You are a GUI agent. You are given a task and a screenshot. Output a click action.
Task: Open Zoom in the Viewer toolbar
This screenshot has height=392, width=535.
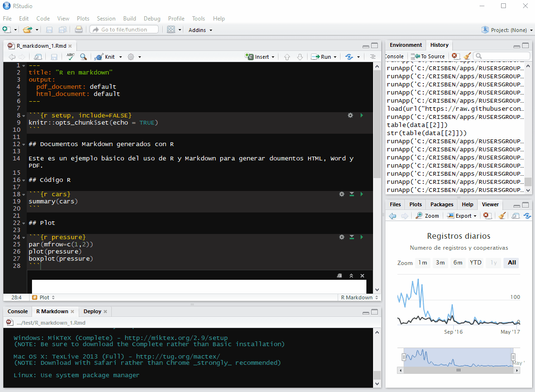tap(427, 216)
